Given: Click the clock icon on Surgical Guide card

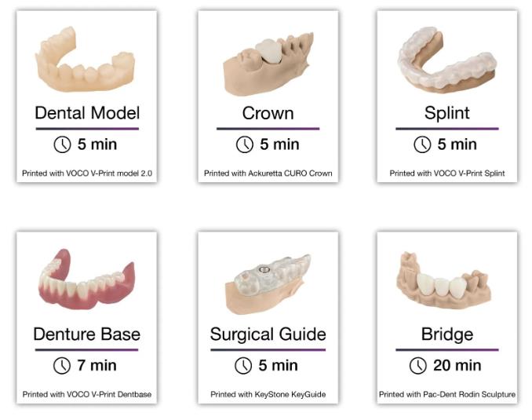Looking at the screenshot, I should point(245,365).
